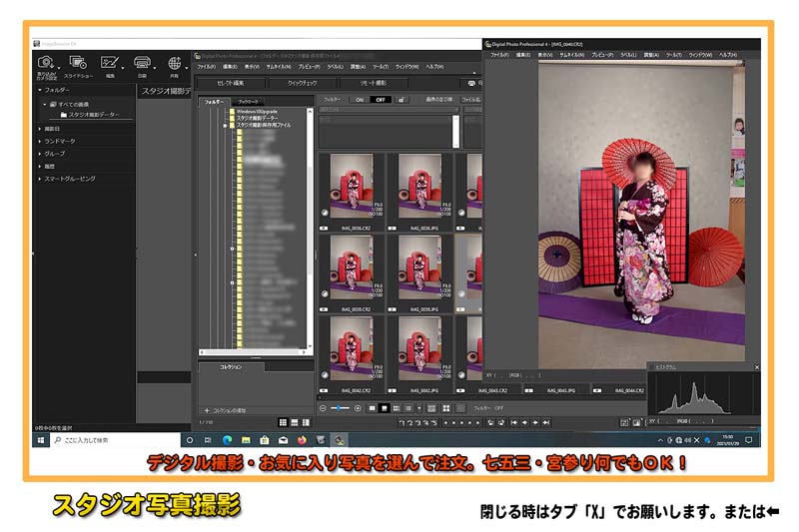Screen dimensions: 799x532
Task: Switch to the ブックマーク tab
Action: tap(248, 102)
